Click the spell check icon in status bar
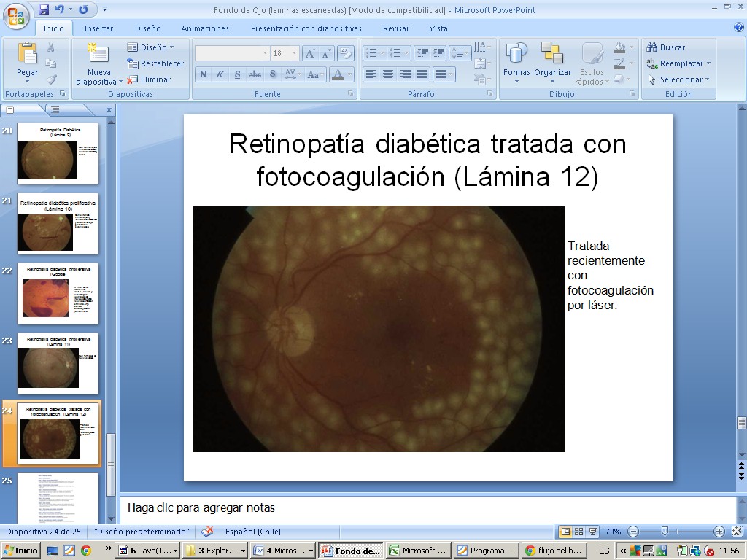The height and width of the screenshot is (560, 747). click(x=208, y=532)
